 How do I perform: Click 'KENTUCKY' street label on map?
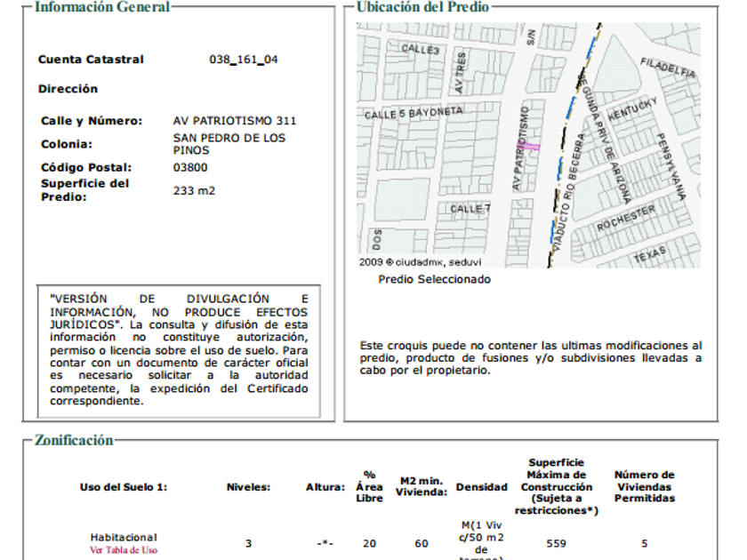632,109
